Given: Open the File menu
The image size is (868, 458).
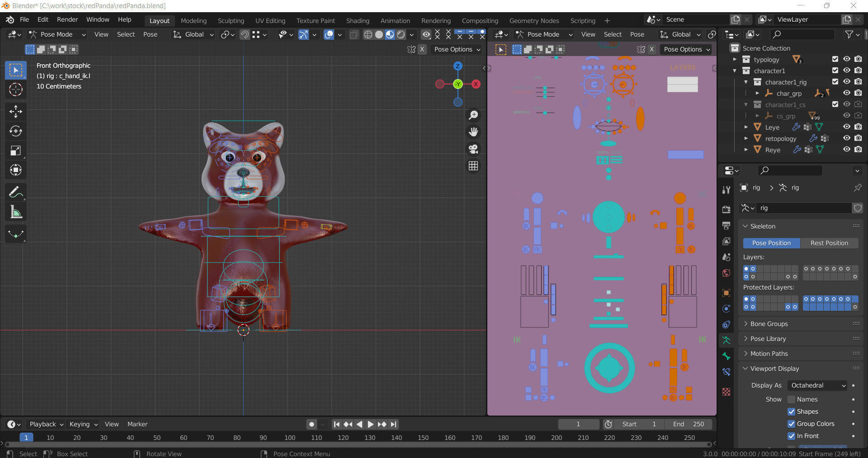Looking at the screenshot, I should pos(24,19).
